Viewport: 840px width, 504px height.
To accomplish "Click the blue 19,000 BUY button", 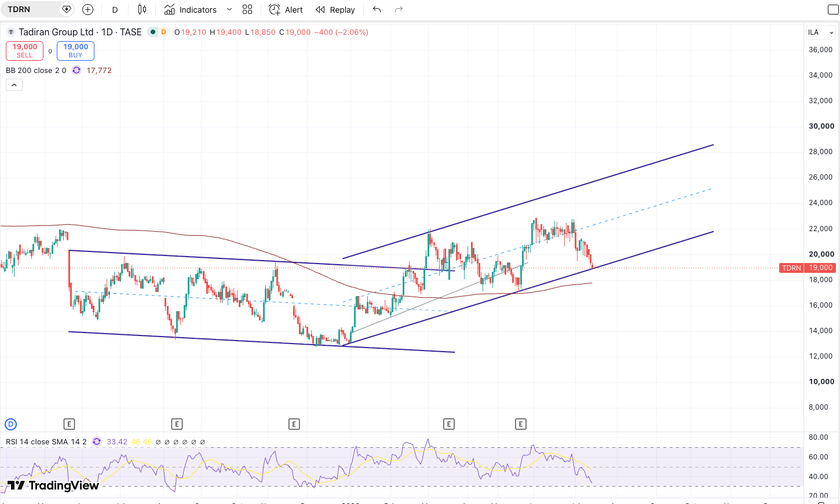I will click(75, 51).
